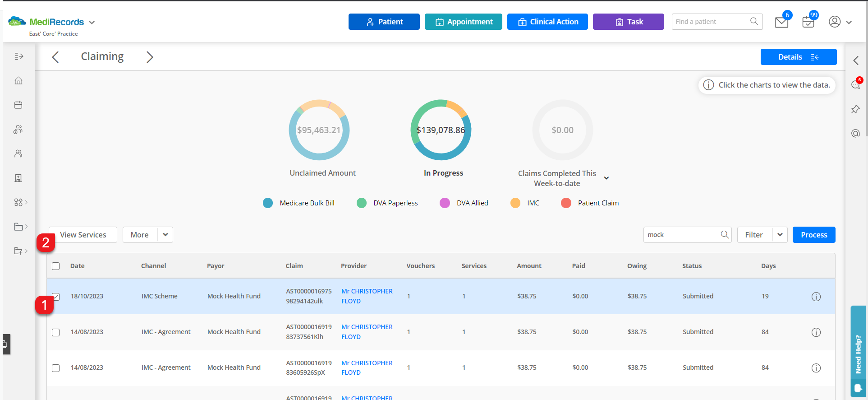This screenshot has width=868, height=400.
Task: Click the Appointment button
Action: point(464,22)
